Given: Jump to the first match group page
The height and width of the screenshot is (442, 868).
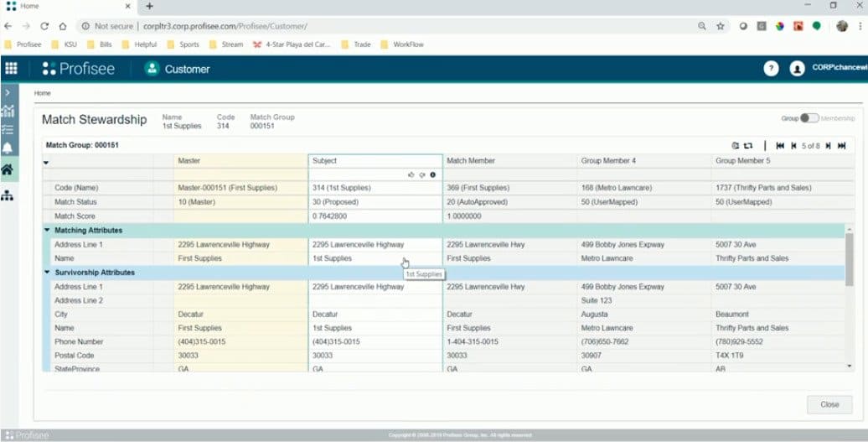Looking at the screenshot, I should click(780, 146).
